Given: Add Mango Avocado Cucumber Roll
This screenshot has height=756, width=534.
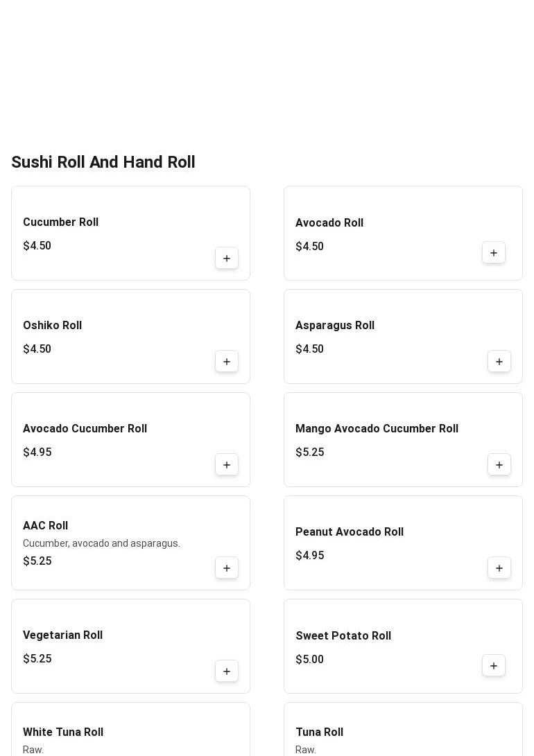Looking at the screenshot, I should click(499, 465).
